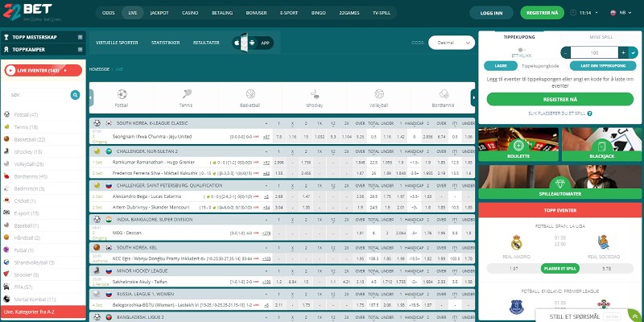Screen dimensions: 644x322
Task: Open the Virtuelle Sporter link
Action: tap(117, 43)
